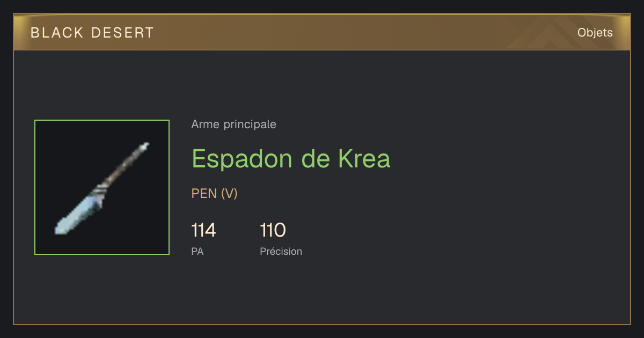This screenshot has height=338, width=644.
Task: Select the green Espadon de Krea item name
Action: (291, 158)
